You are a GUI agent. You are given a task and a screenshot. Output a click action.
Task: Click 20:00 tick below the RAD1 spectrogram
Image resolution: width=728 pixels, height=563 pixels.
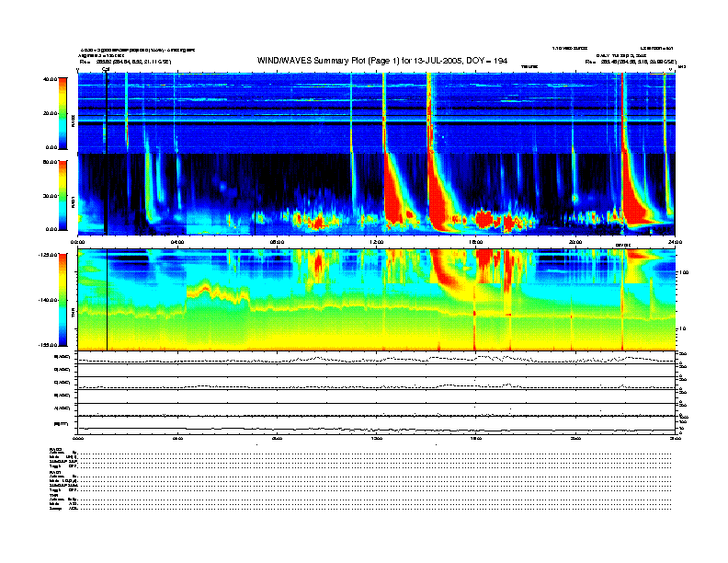pyautogui.click(x=575, y=242)
